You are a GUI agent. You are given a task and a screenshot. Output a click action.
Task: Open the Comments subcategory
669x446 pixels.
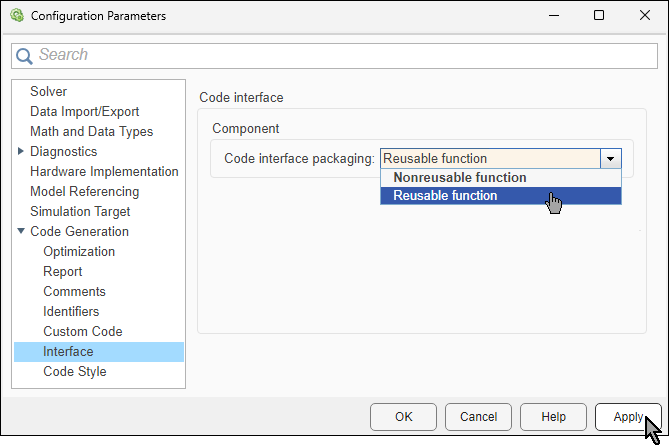74,292
